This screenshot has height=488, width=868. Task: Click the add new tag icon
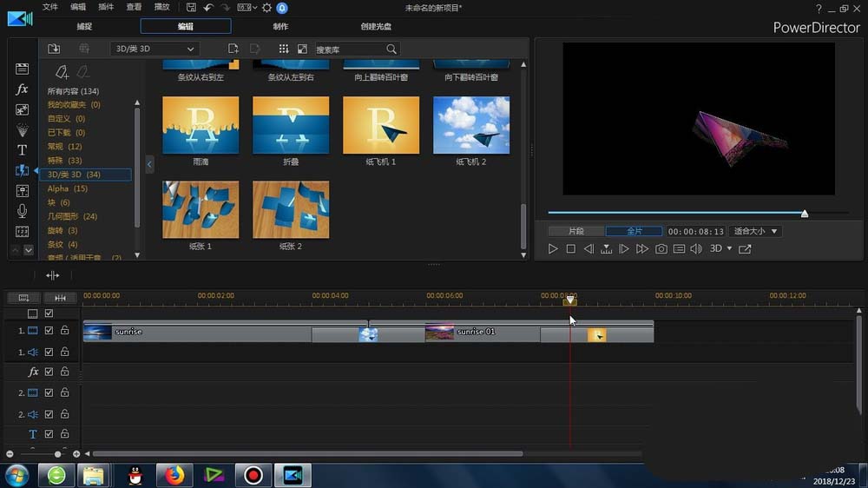point(62,72)
